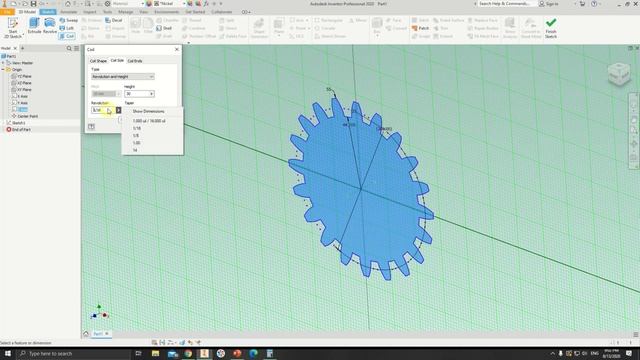Click the Patch surface tool
Viewport: 640px width, 360px height.
(420, 28)
